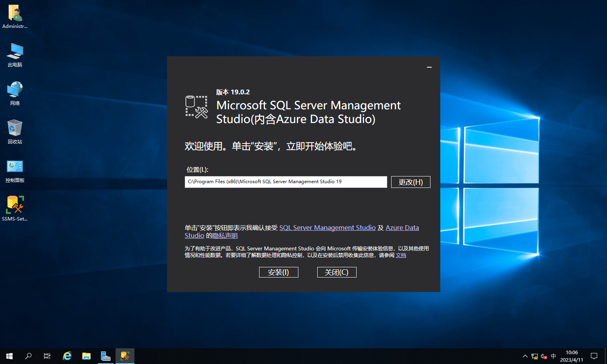Open the notification center icon

pyautogui.click(x=594, y=356)
